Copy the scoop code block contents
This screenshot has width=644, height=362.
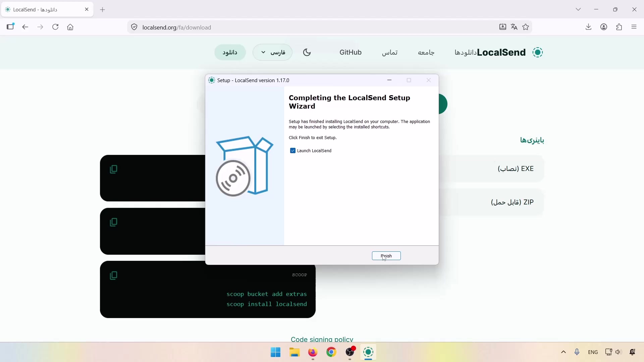(113, 276)
